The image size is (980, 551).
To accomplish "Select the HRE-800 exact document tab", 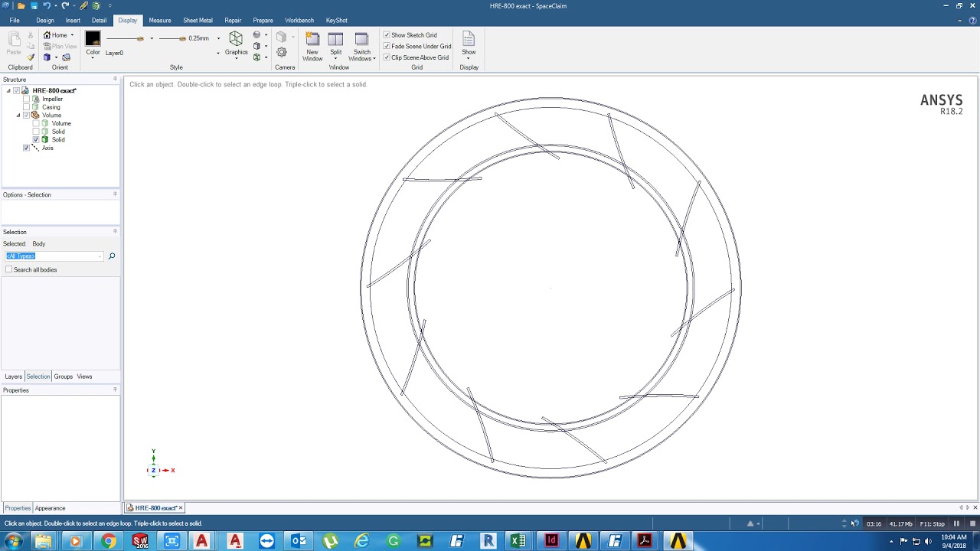I will tap(155, 508).
